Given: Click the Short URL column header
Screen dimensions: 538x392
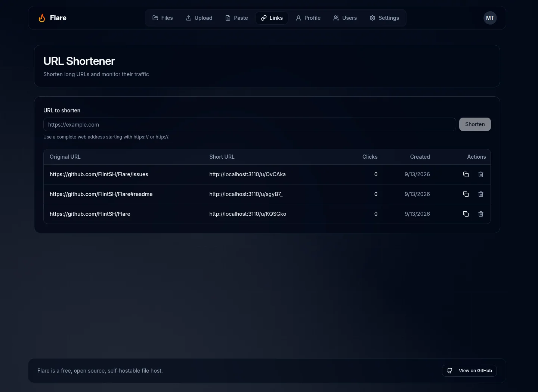Looking at the screenshot, I should pos(222,157).
